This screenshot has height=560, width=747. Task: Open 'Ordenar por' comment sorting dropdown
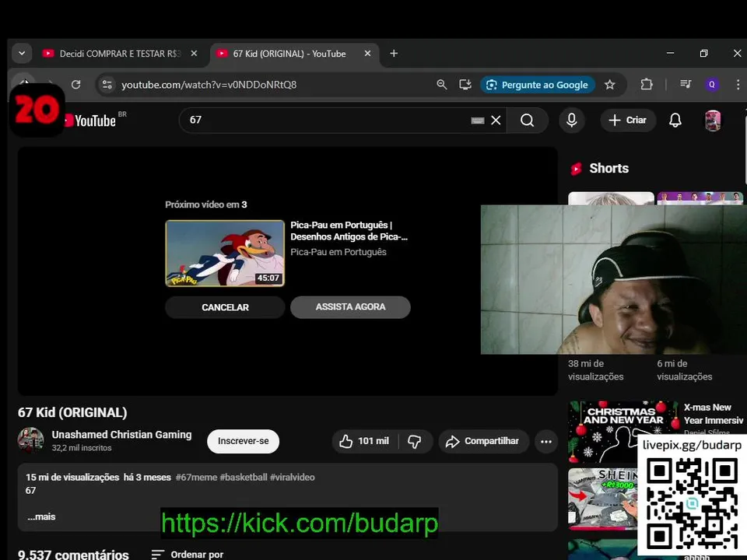[188, 555]
